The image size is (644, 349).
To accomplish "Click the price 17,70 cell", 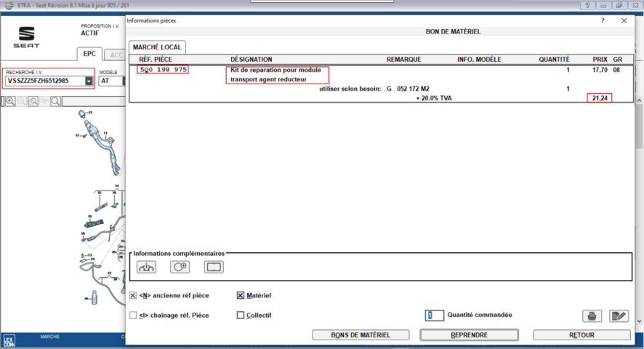I will 600,70.
